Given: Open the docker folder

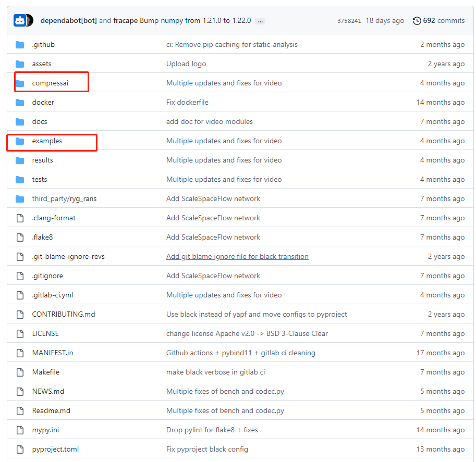Looking at the screenshot, I should coord(43,102).
